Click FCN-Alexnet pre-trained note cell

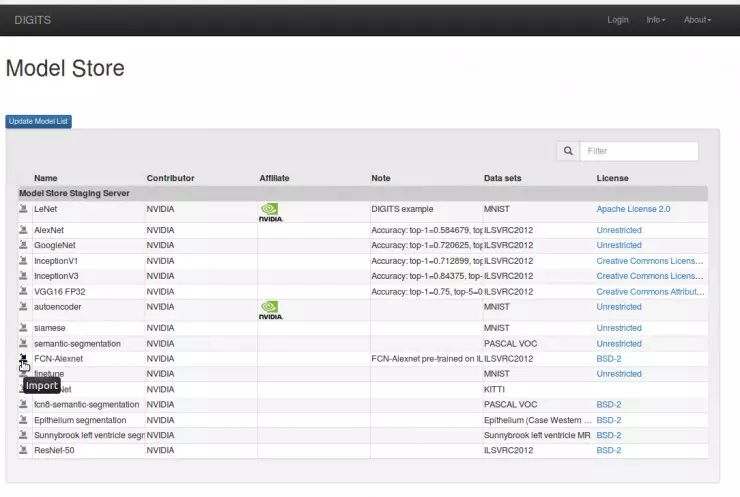(x=427, y=359)
